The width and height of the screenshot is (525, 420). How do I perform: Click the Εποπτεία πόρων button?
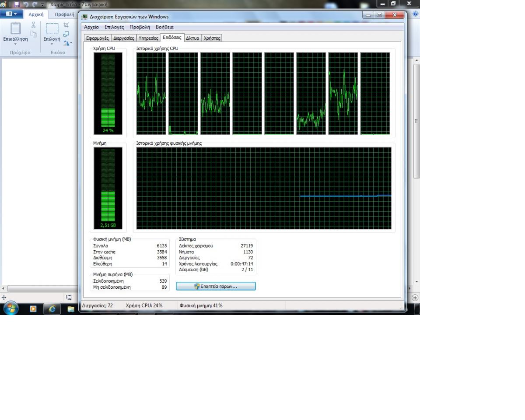coord(216,286)
